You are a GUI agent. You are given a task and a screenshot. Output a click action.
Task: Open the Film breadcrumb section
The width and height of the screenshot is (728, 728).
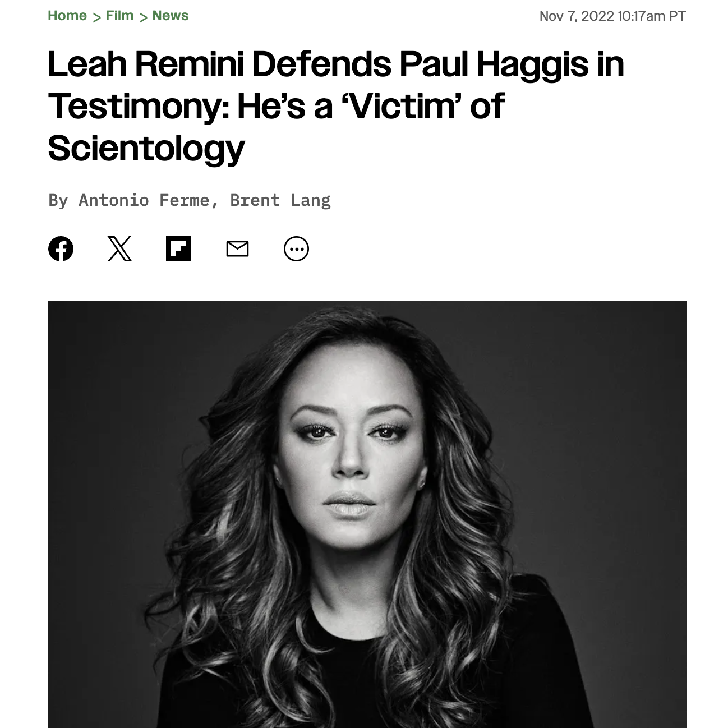(119, 16)
